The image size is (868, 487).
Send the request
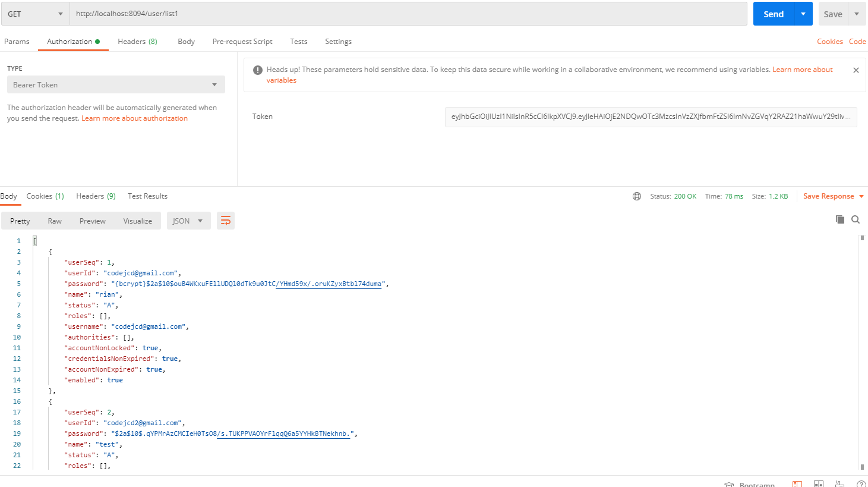[774, 14]
